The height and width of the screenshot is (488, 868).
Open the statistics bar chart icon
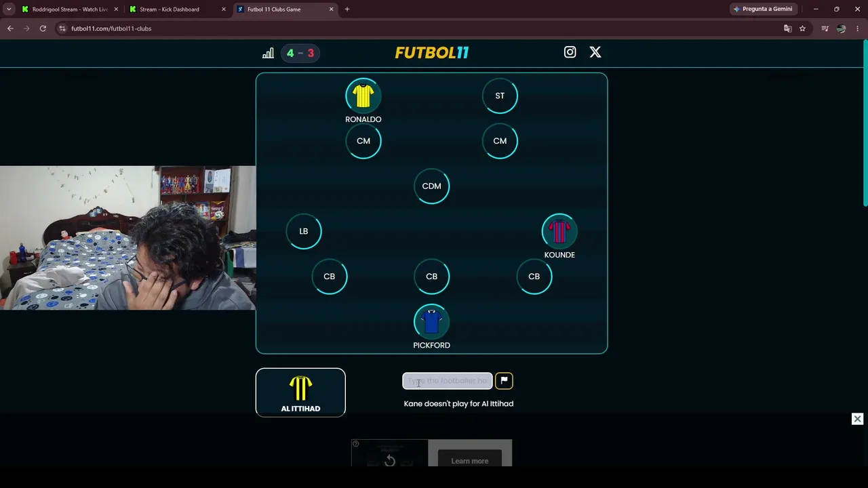[x=268, y=53]
